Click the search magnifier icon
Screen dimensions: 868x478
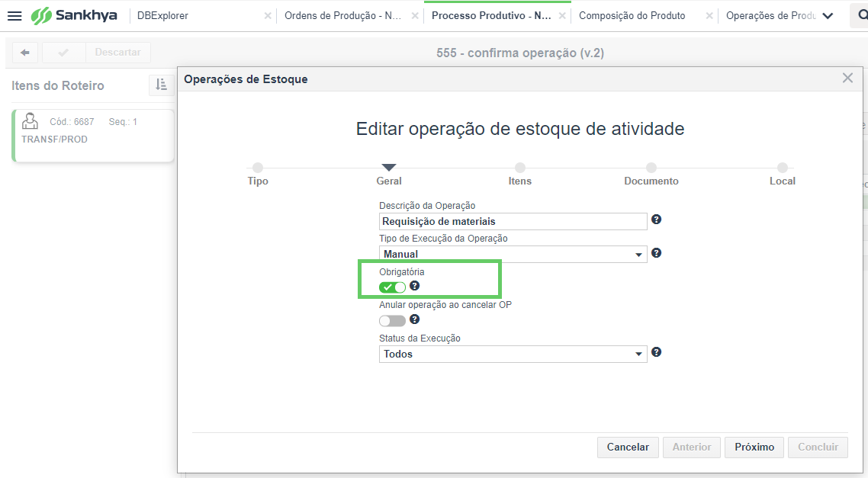point(861,15)
